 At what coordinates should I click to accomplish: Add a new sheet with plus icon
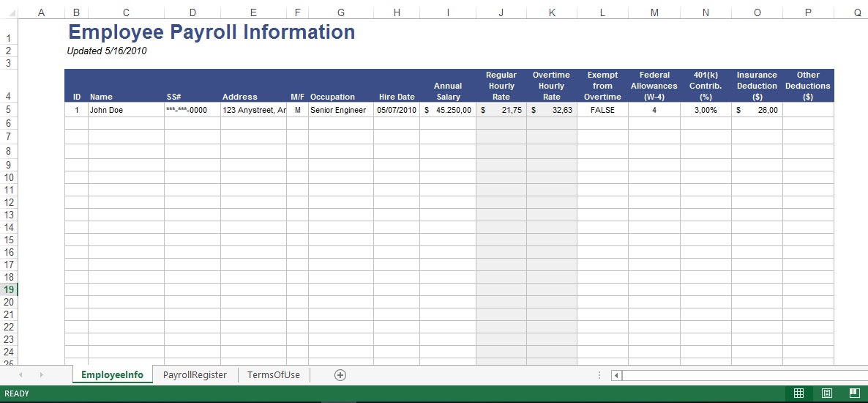(x=340, y=375)
